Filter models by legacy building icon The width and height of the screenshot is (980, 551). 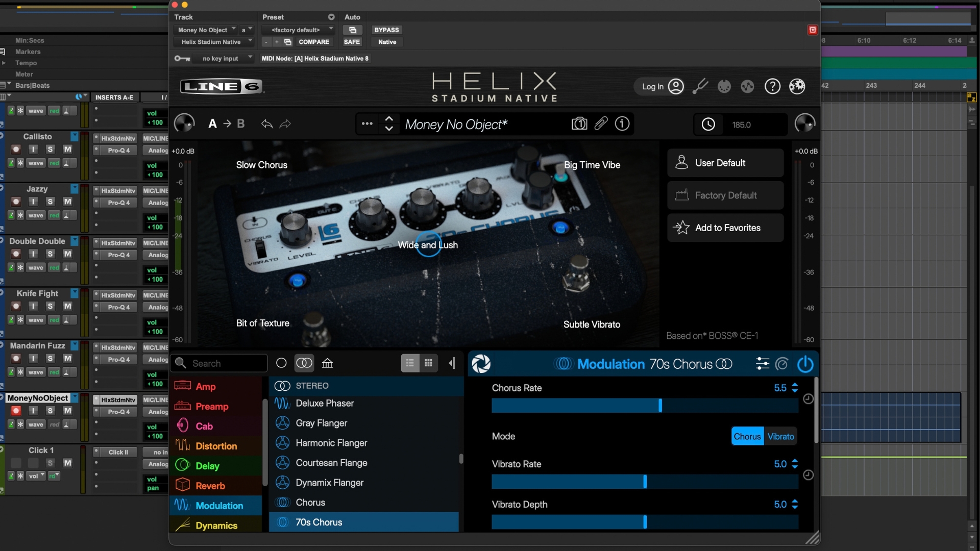(x=328, y=363)
